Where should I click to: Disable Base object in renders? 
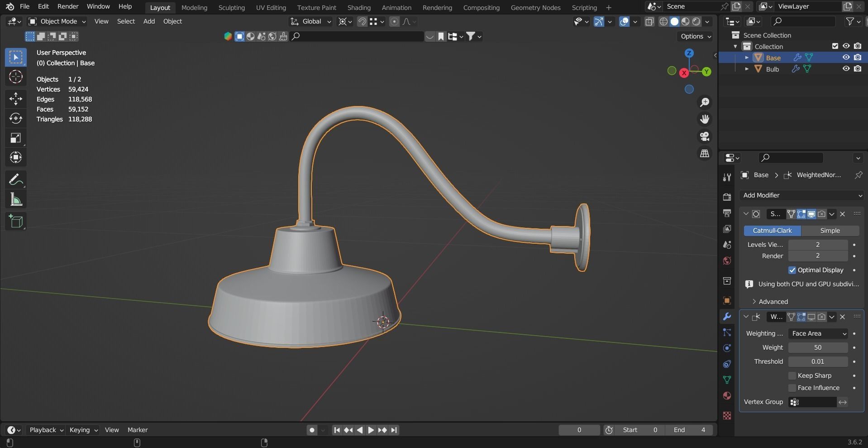click(858, 58)
